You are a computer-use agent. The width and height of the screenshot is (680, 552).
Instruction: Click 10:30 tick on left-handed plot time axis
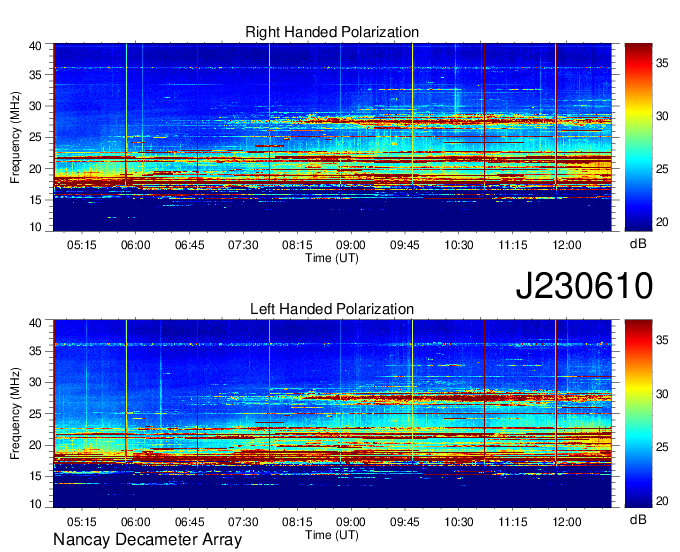459,521
